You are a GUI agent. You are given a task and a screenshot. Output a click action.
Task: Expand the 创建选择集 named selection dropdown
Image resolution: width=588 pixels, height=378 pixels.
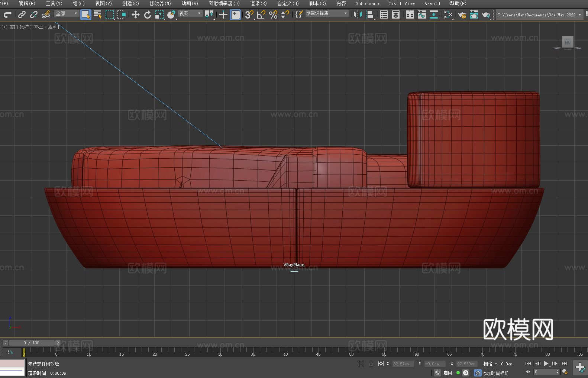327,13
